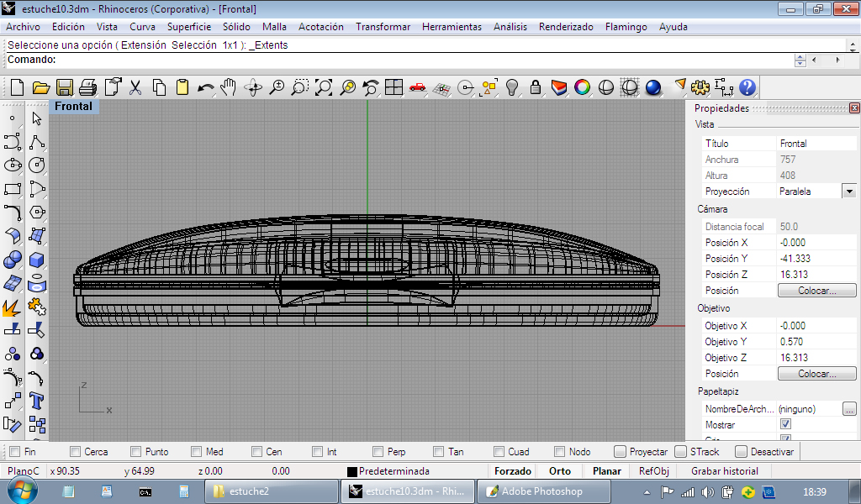Open the Superficie menu
Screen dimensions: 861x504
(188, 27)
